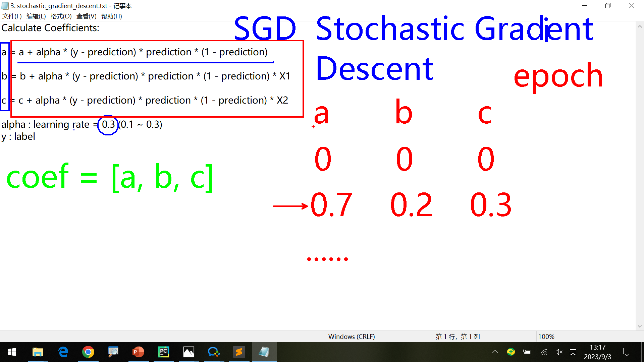Switch to Sublime Text in taskbar
The image size is (644, 362).
[x=239, y=352]
